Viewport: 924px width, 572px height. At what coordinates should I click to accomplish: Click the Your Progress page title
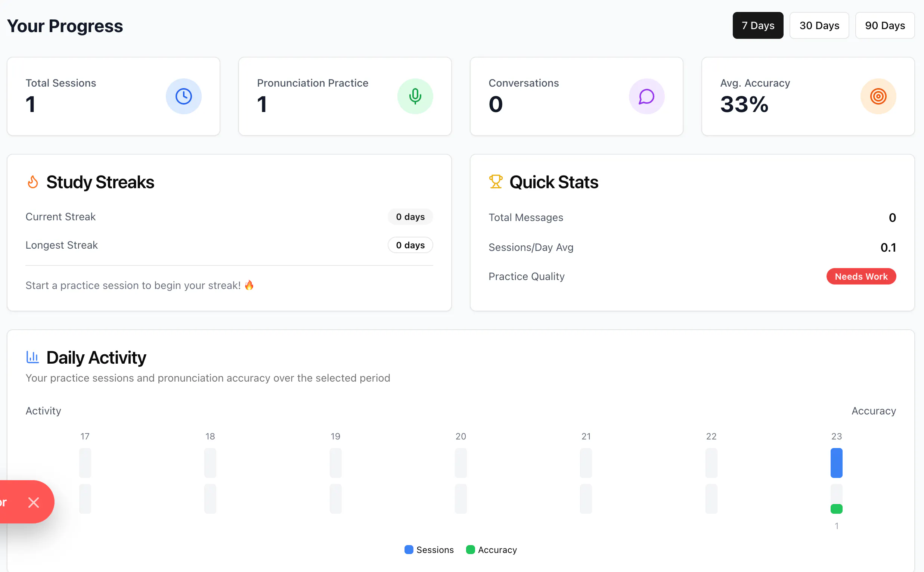(x=65, y=26)
